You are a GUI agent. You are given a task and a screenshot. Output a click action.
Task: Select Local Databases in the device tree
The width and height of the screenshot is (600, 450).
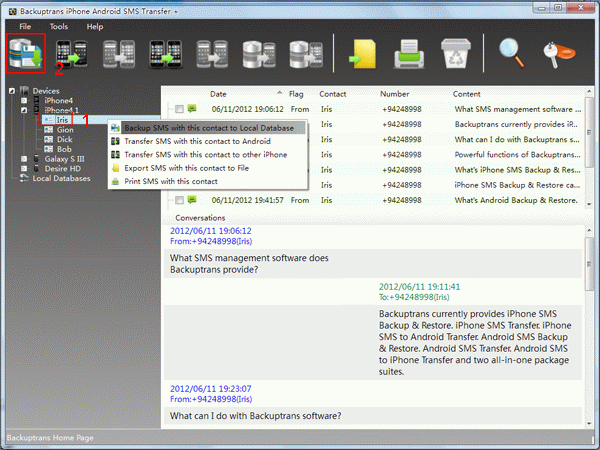coord(60,179)
